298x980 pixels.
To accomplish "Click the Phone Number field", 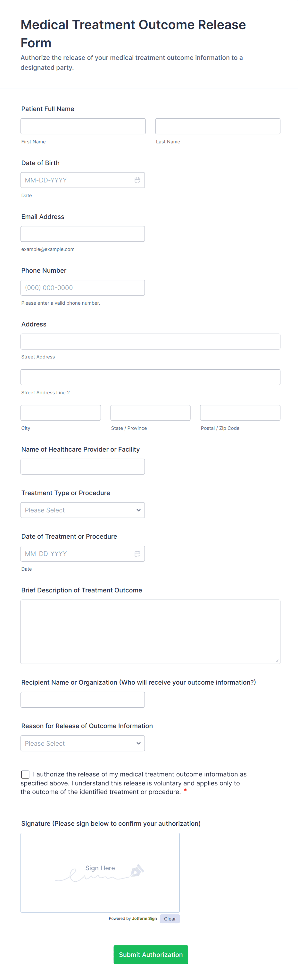I will [x=83, y=288].
